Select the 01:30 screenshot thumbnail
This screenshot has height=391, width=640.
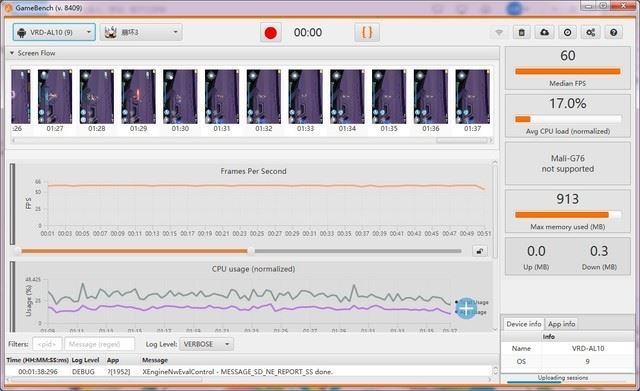click(x=180, y=100)
